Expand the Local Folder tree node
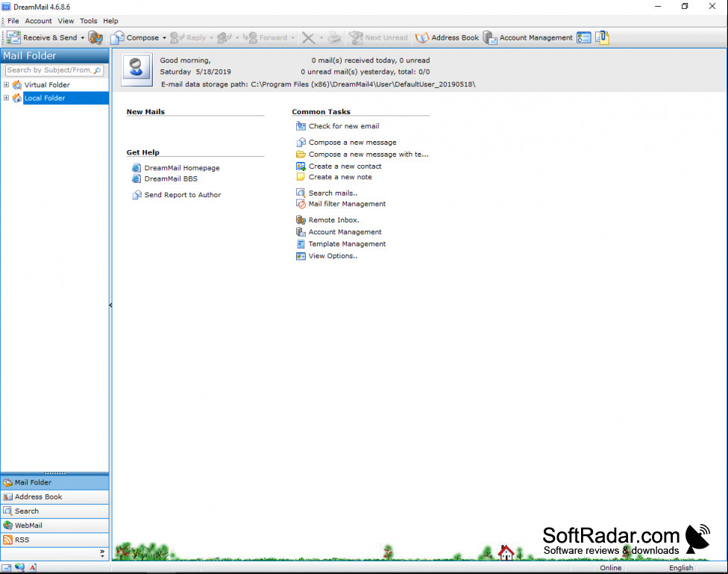This screenshot has height=574, width=728. click(x=7, y=98)
